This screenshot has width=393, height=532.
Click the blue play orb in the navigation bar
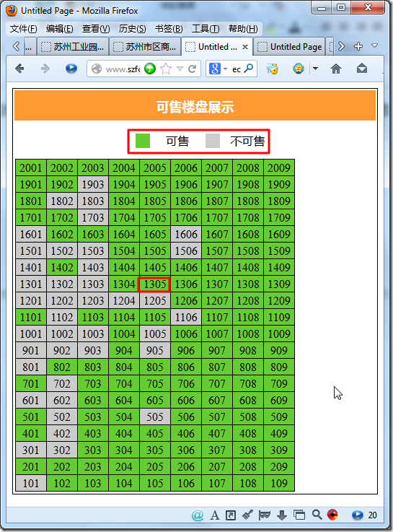(71, 69)
